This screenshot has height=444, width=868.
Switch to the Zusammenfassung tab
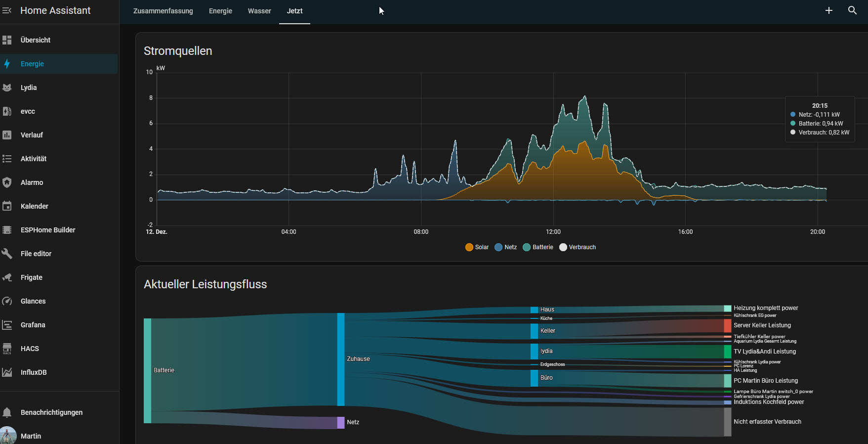tap(163, 11)
